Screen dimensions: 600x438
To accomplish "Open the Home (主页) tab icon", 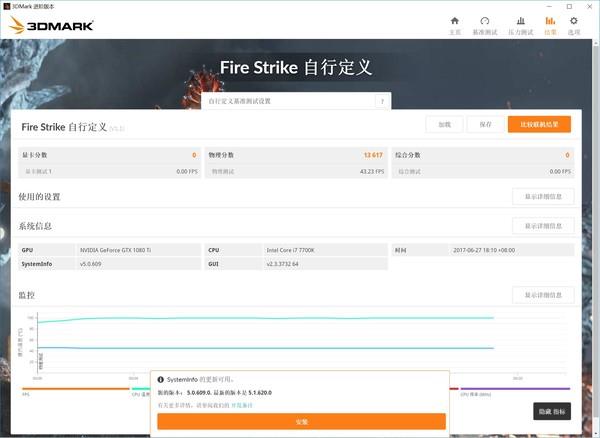I will point(455,21).
